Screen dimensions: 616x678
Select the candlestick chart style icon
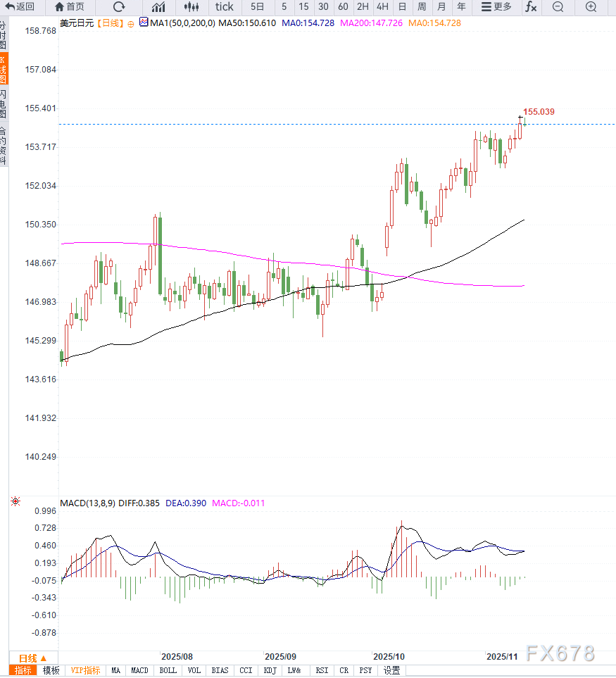pyautogui.click(x=191, y=7)
